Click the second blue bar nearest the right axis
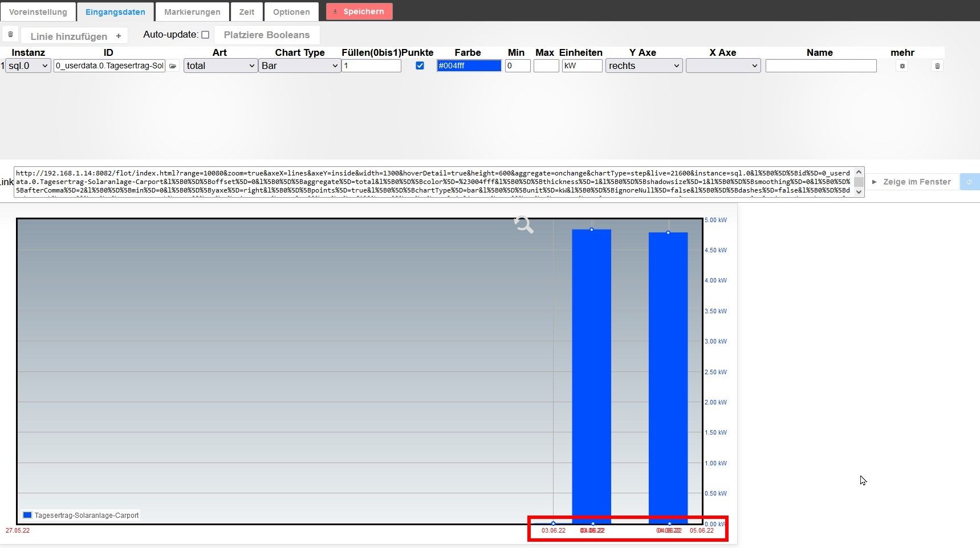Screen dimensions: 980x548 [668, 378]
